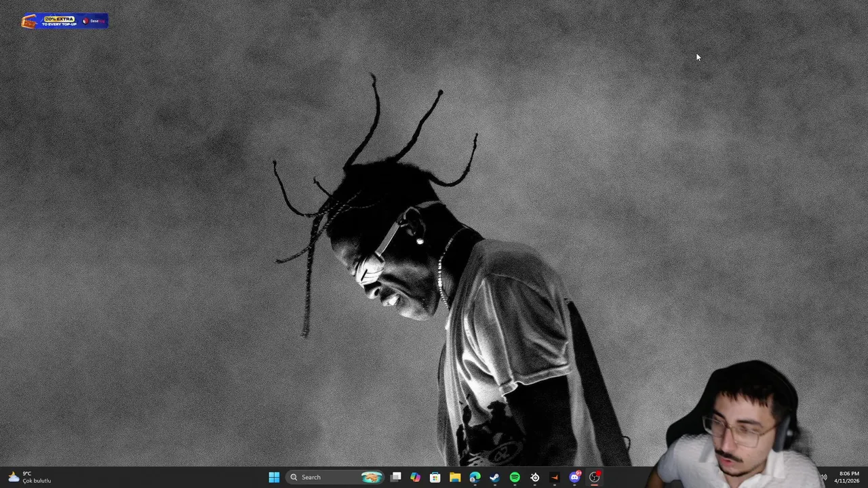Switch to Microsoft Edge in taskbar
Image resolution: width=868 pixels, height=488 pixels.
click(x=475, y=477)
